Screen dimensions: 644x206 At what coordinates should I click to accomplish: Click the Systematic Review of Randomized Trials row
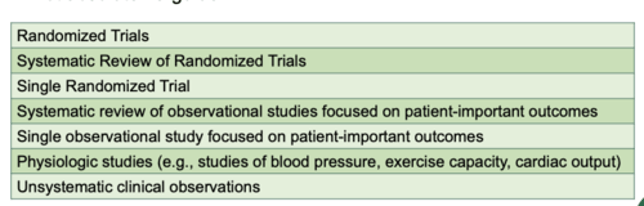coord(322,60)
